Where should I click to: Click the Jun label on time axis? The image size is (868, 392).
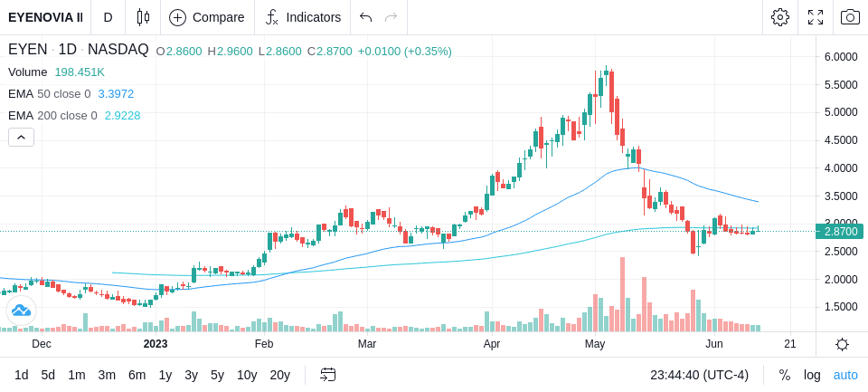714,344
